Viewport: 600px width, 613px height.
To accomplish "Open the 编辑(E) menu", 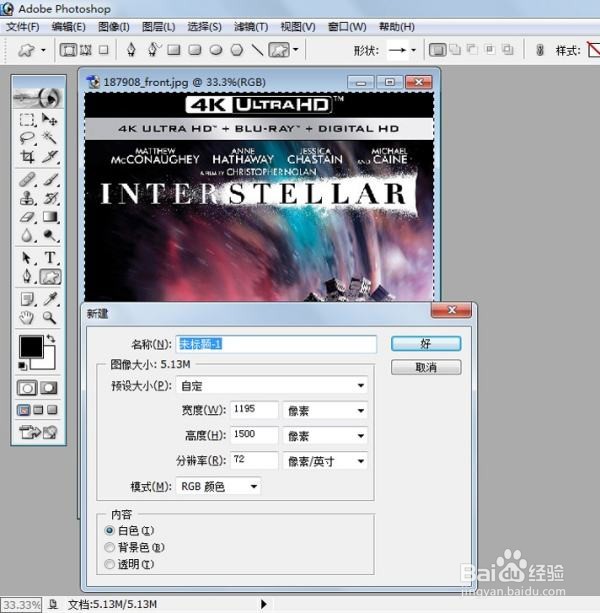I will coord(68,27).
